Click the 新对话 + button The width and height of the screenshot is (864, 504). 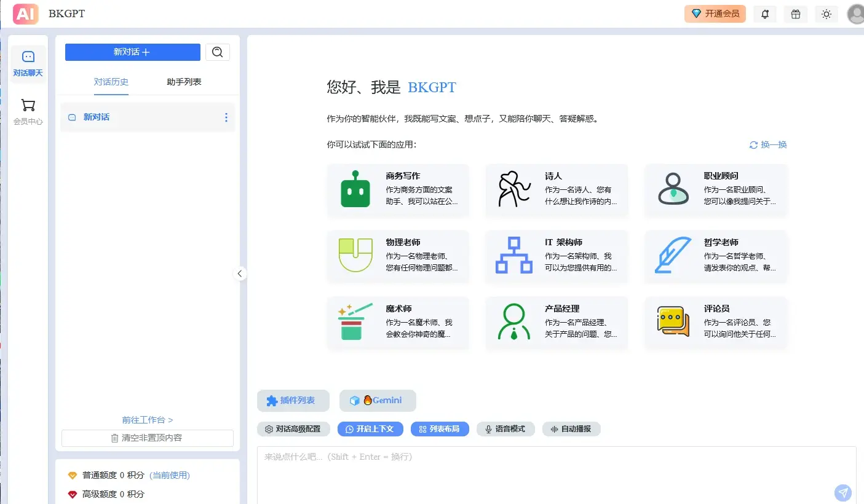(133, 52)
